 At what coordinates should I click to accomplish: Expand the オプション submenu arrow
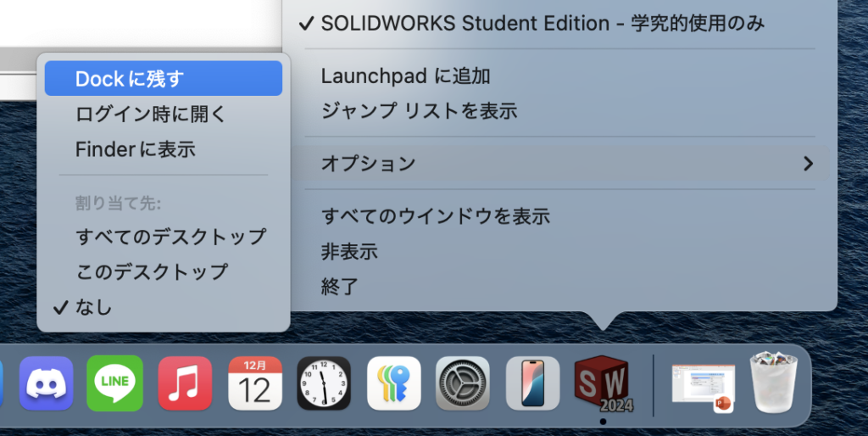[808, 164]
